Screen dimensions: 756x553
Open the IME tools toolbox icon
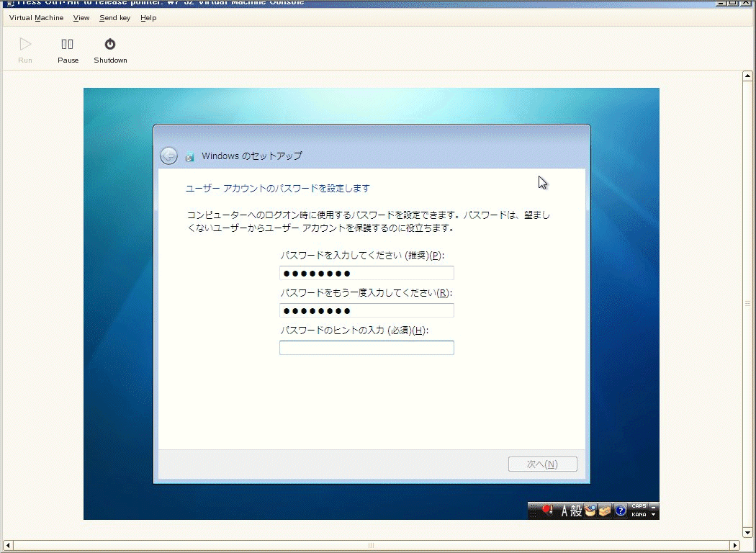click(605, 510)
